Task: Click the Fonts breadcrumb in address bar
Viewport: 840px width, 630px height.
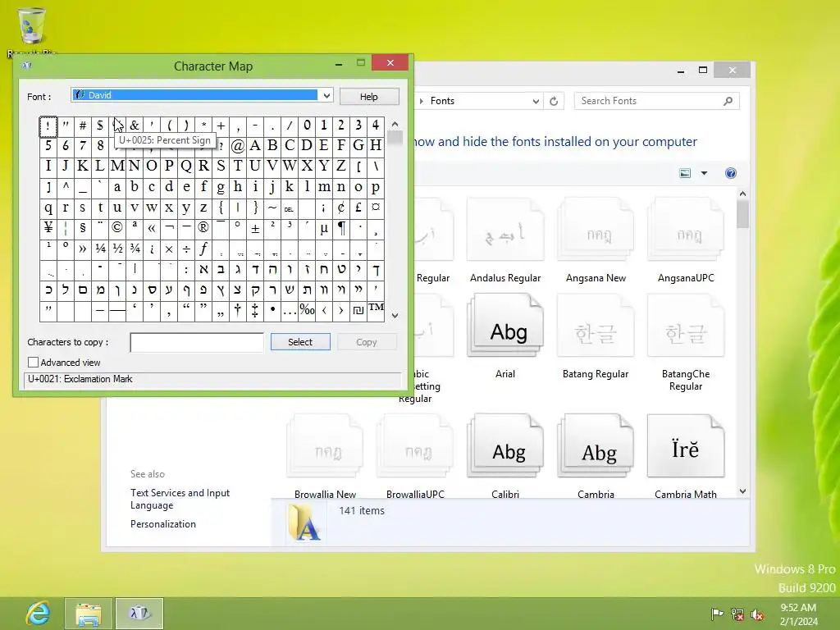Action: (x=442, y=101)
